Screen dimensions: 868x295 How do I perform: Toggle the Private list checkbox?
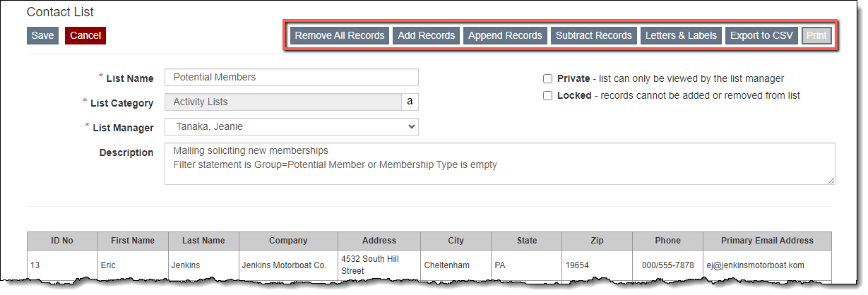547,79
